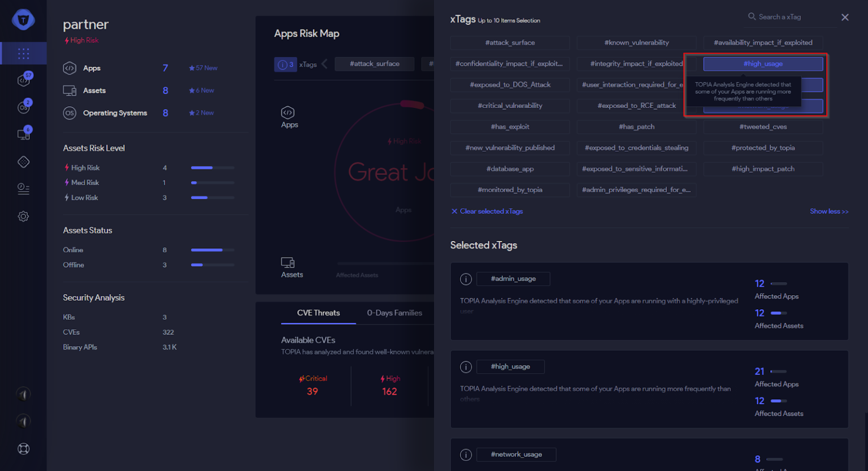Select the #exposed_to_DOS_Attack xTag
This screenshot has width=868, height=471.
coord(510,85)
